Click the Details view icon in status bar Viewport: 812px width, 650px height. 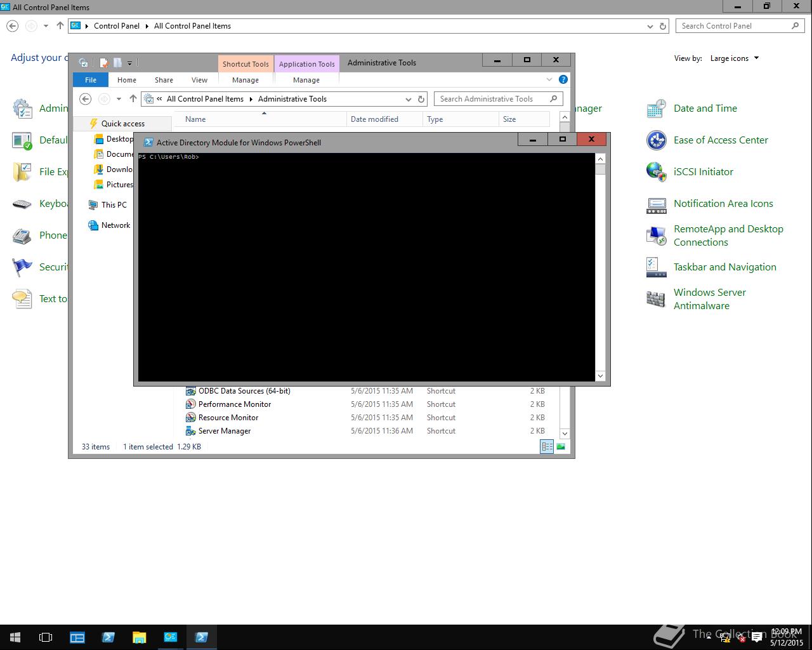(x=547, y=447)
